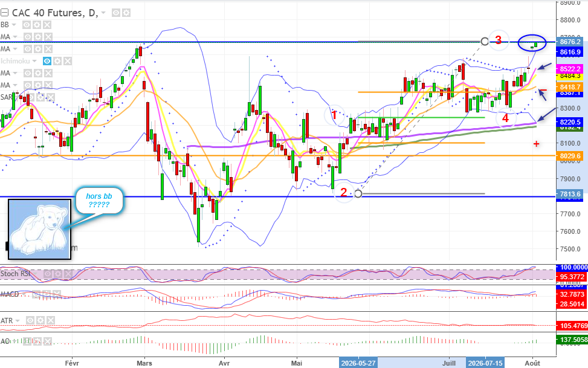Open Stoch RSI settings gear
Image resolution: width=588 pixels, height=368 pixels.
(57, 274)
